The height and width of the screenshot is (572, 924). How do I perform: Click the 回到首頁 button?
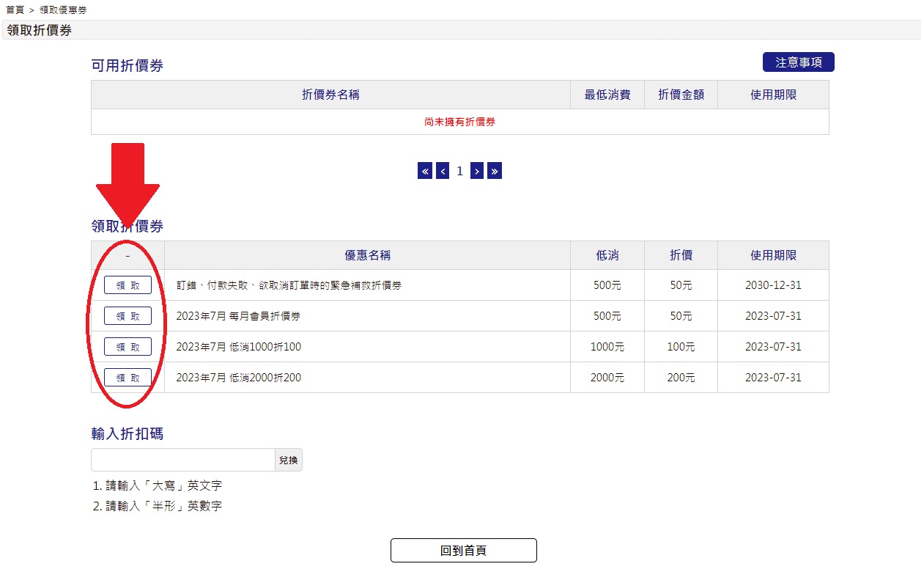[x=463, y=551]
